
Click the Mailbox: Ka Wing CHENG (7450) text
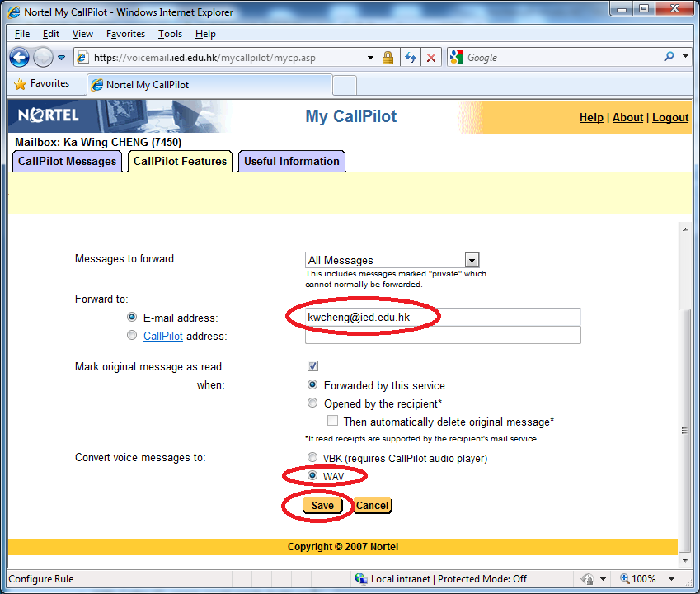98,142
